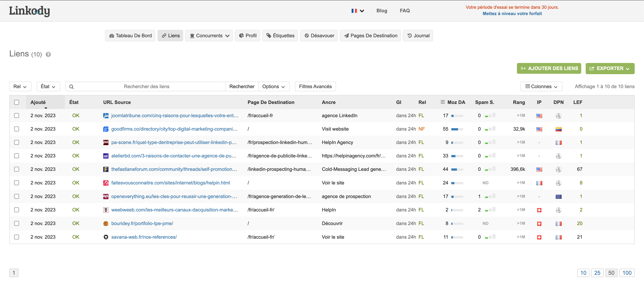Expand the Concurrents dropdown

tap(209, 36)
